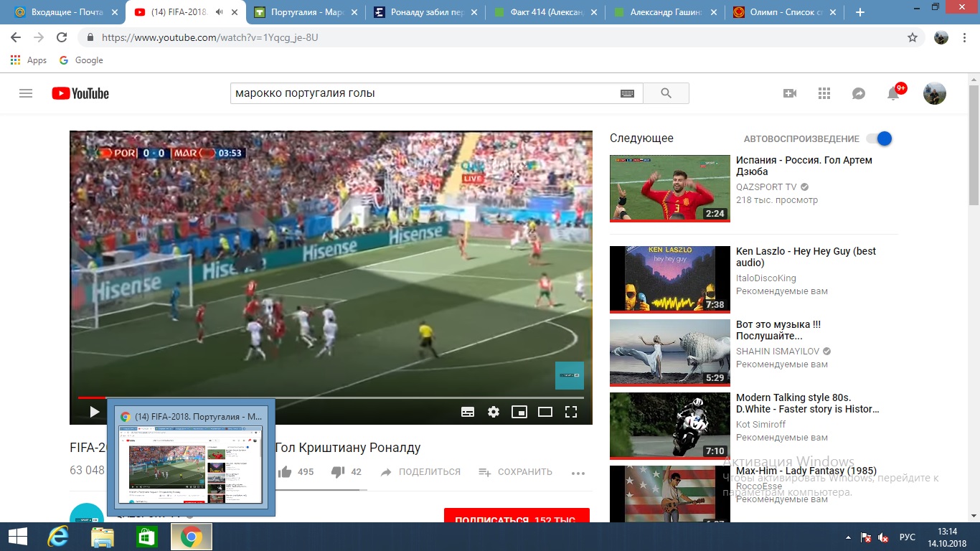Go back with browser back arrow
This screenshot has height=551, width=980.
click(16, 37)
